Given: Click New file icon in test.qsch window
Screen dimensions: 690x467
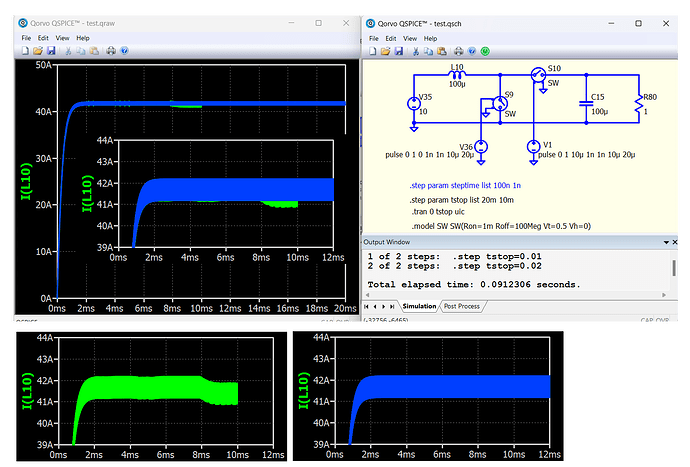Looking at the screenshot, I should pyautogui.click(x=373, y=51).
